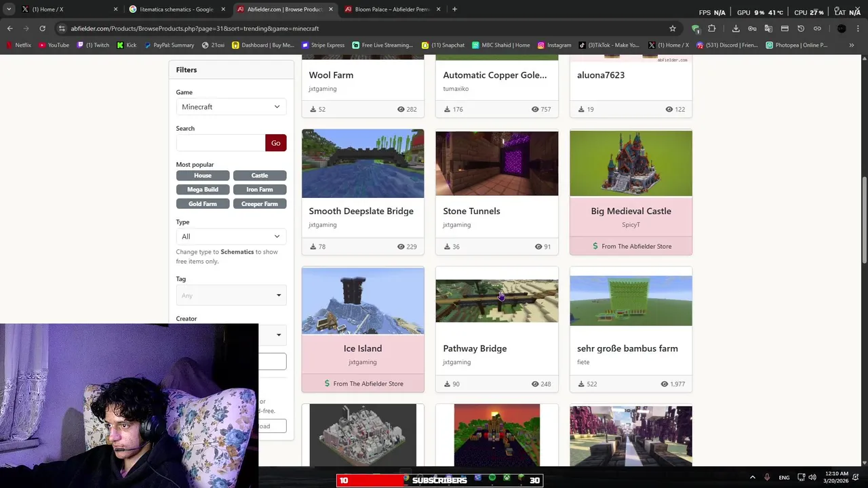
Task: Open the taskbar clock and date
Action: [837, 477]
